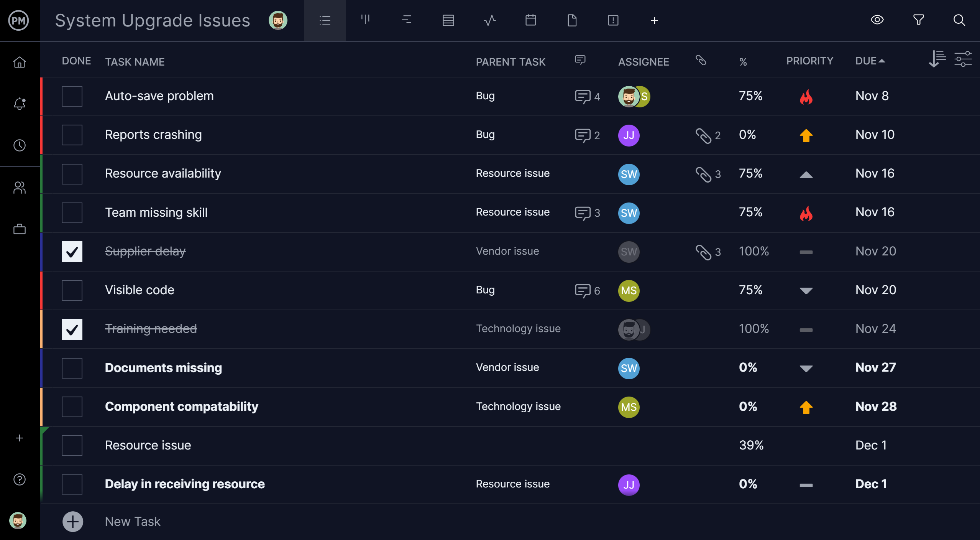Toggle the completed Supplier delay checkbox
Viewport: 980px width, 540px height.
(x=72, y=251)
